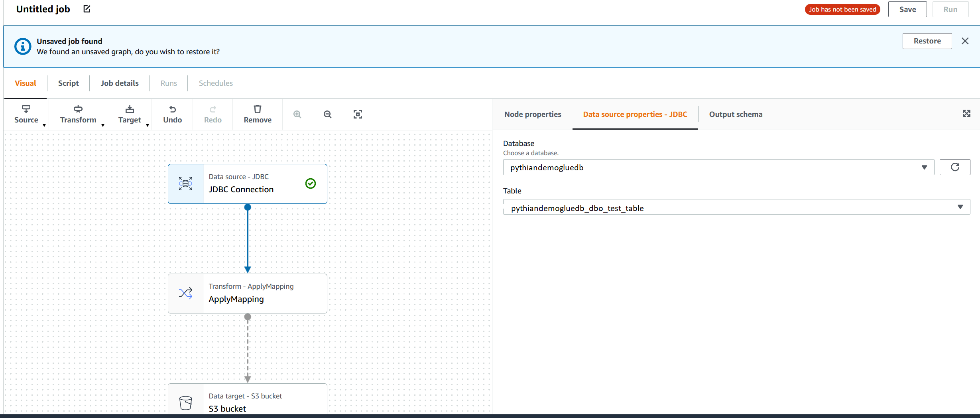Switch to the Script tab
Image resolution: width=980 pixels, height=418 pixels.
click(x=68, y=83)
